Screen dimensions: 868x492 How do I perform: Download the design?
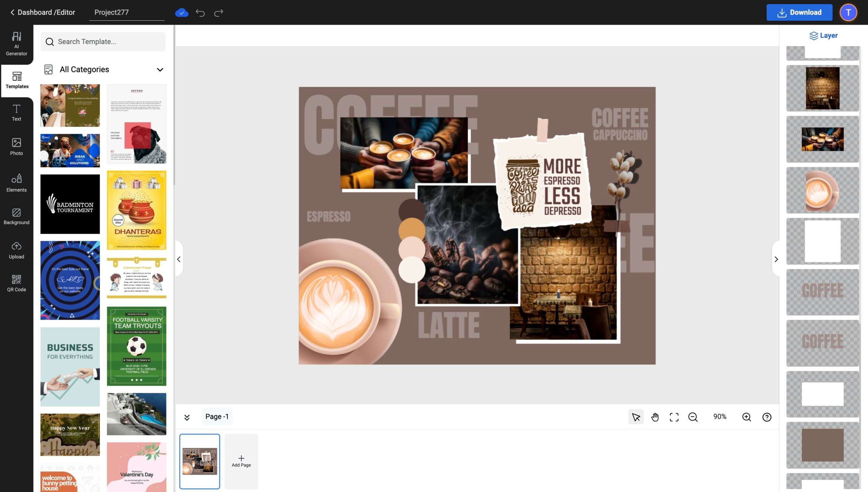[799, 12]
